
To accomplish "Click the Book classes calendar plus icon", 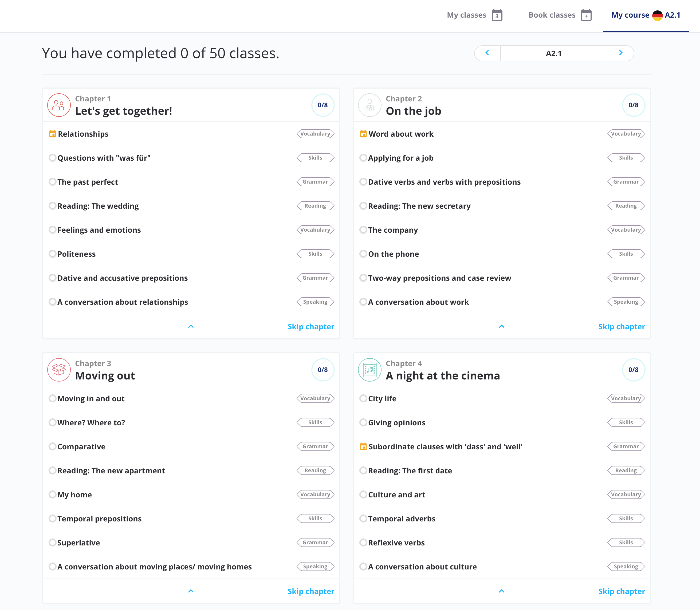I will coord(586,15).
